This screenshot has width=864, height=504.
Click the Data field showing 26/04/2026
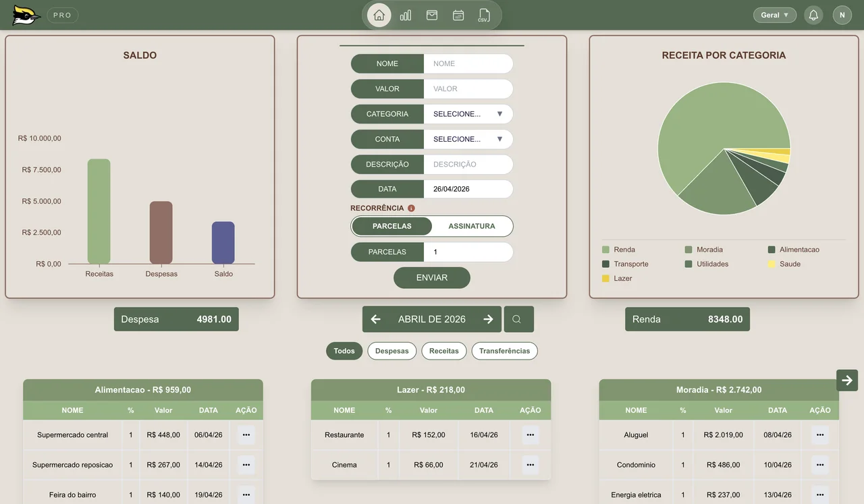click(468, 189)
